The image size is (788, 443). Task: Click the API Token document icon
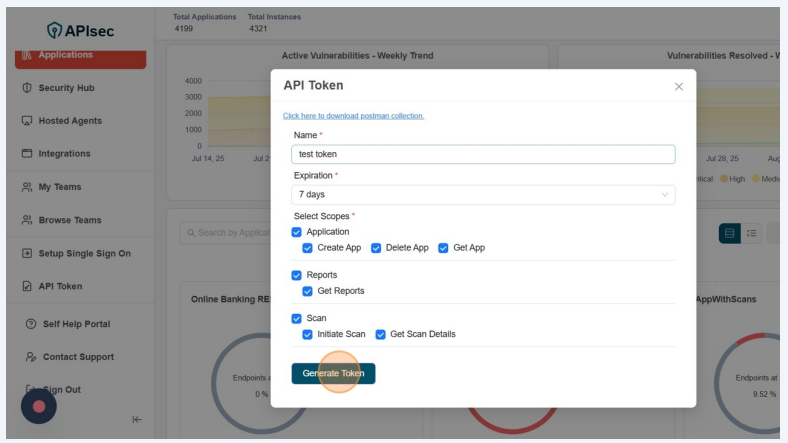pos(27,286)
